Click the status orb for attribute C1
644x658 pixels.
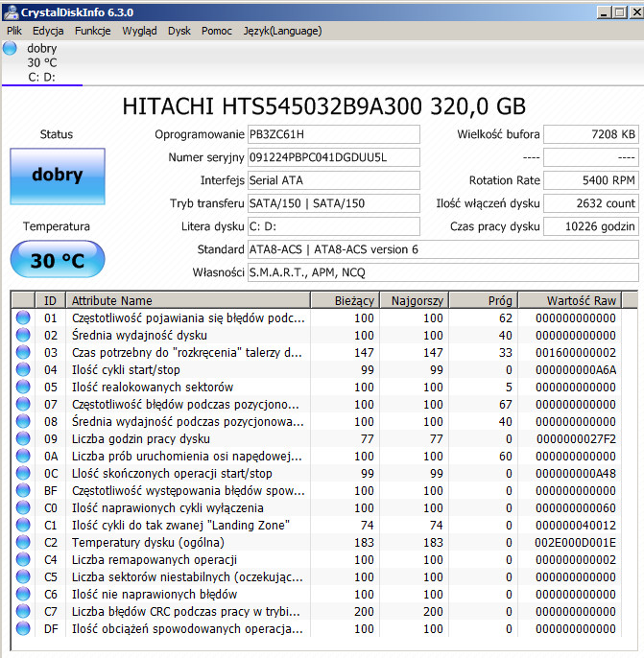(23, 525)
